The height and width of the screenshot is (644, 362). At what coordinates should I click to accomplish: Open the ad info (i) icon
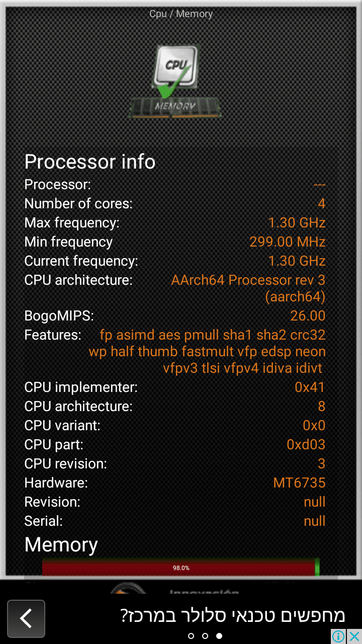[x=339, y=636]
